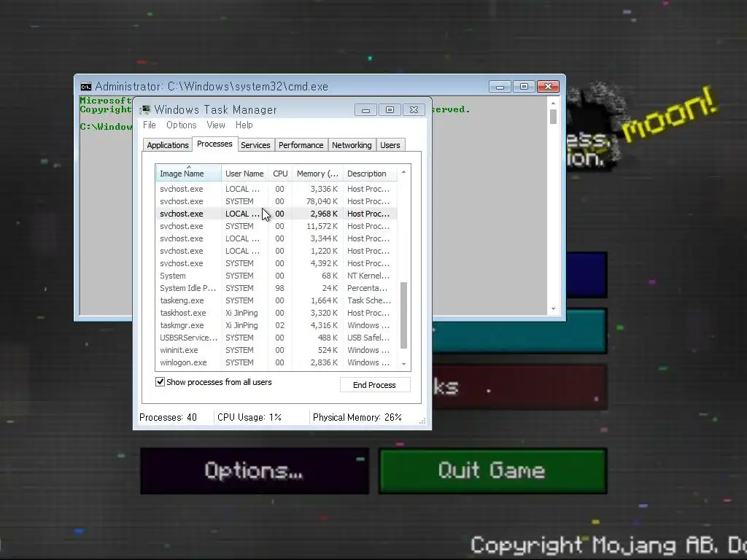Switch to the Services tab

click(x=255, y=145)
